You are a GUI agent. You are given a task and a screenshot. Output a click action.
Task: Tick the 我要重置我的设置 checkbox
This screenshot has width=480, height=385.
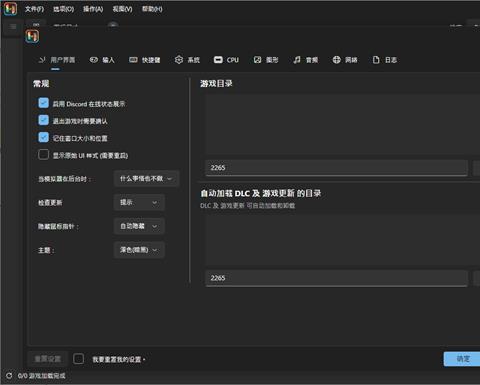pyautogui.click(x=78, y=359)
